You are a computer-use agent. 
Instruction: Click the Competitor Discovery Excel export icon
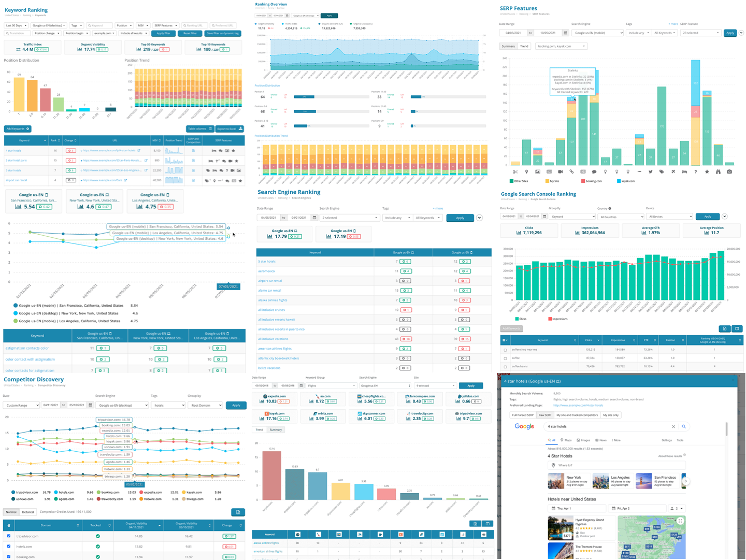[x=238, y=512]
